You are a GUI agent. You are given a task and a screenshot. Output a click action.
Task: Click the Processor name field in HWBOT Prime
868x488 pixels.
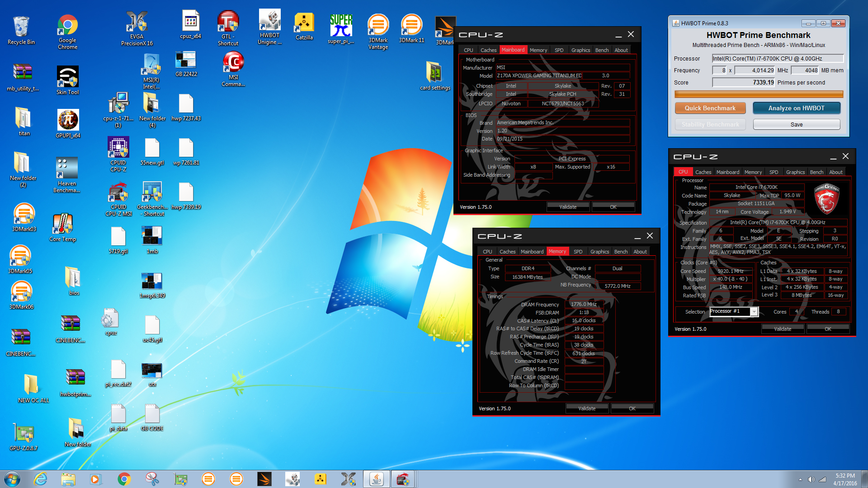tap(778, 58)
